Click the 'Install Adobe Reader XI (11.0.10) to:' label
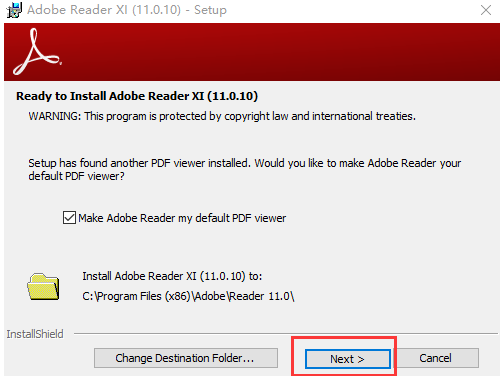The width and height of the screenshot is (500, 376). (172, 276)
